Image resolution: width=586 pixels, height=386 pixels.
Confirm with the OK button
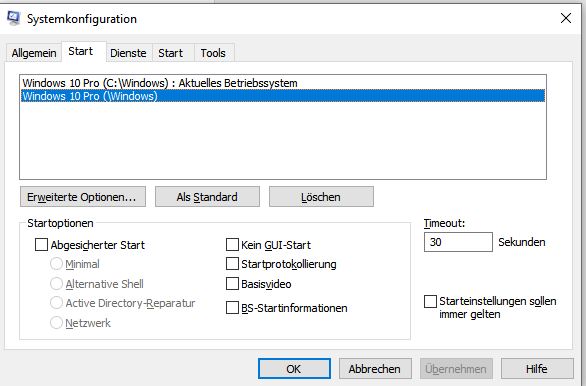(x=294, y=369)
